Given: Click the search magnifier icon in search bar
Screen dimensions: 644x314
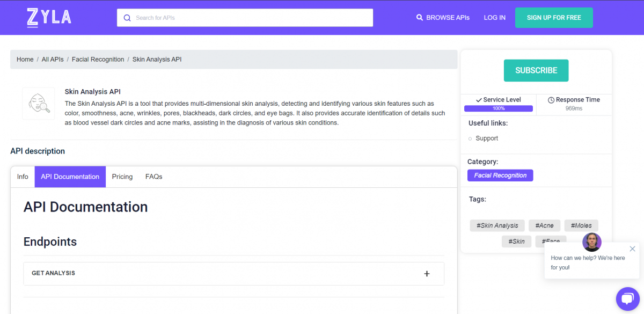Looking at the screenshot, I should [x=127, y=18].
